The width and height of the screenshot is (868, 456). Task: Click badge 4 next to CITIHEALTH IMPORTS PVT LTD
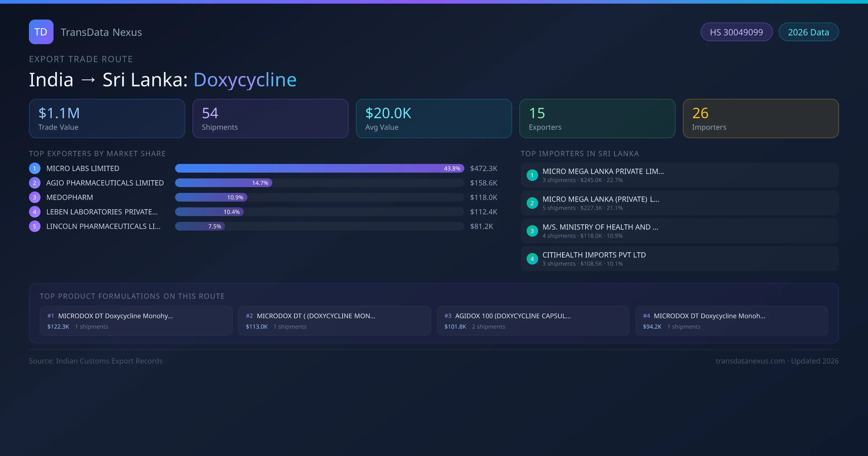[x=532, y=258]
